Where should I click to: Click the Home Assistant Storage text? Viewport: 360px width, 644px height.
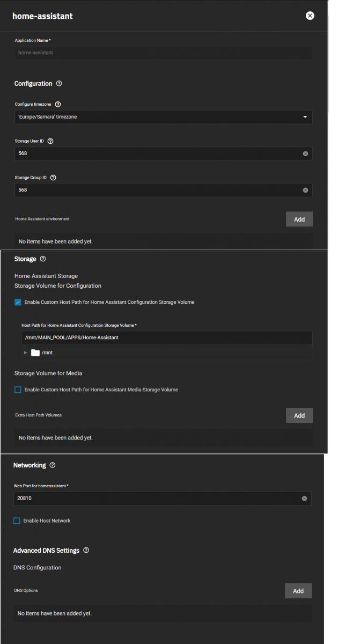[x=46, y=276]
